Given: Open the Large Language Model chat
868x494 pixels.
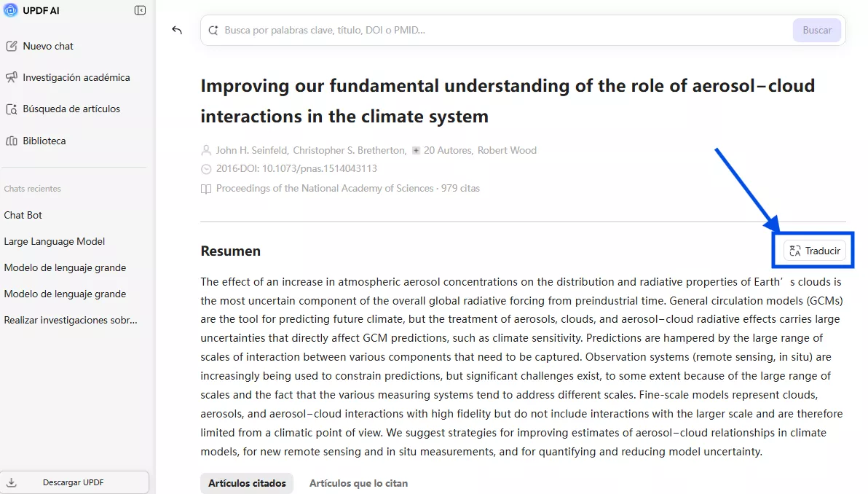Looking at the screenshot, I should pyautogui.click(x=55, y=241).
